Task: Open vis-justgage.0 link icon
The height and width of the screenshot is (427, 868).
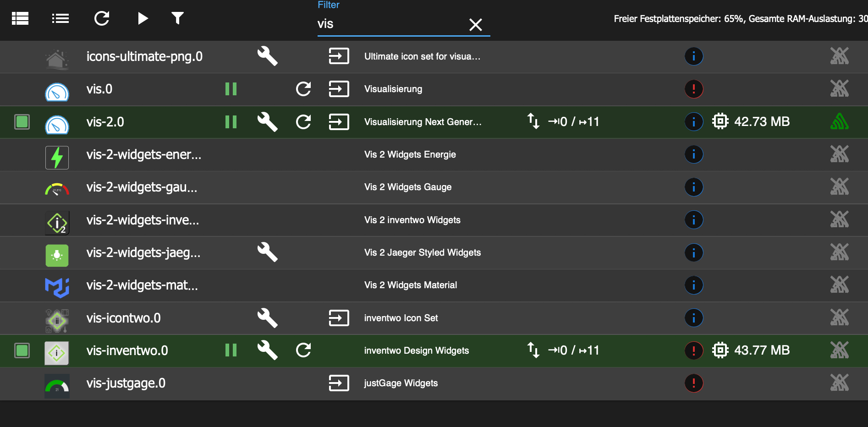Action: click(339, 383)
